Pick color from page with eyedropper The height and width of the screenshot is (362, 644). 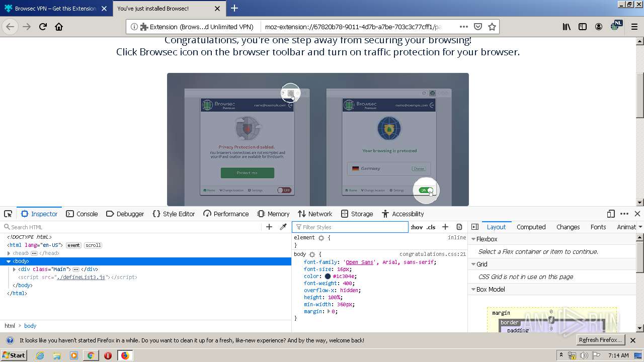pyautogui.click(x=283, y=227)
